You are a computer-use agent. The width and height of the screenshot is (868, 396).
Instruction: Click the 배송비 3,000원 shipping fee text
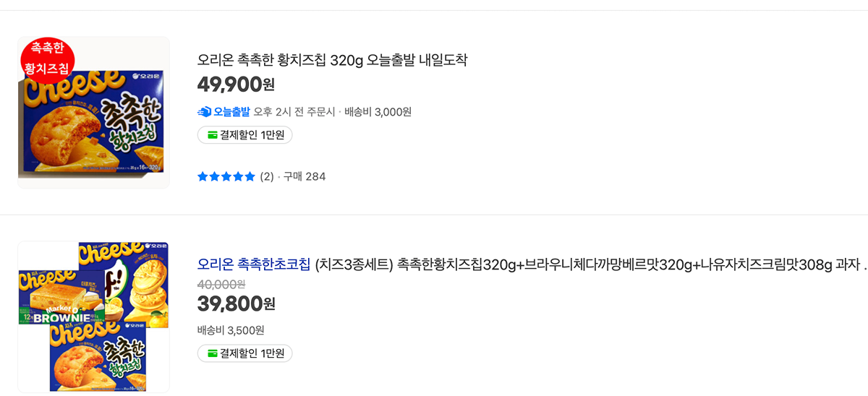click(378, 112)
